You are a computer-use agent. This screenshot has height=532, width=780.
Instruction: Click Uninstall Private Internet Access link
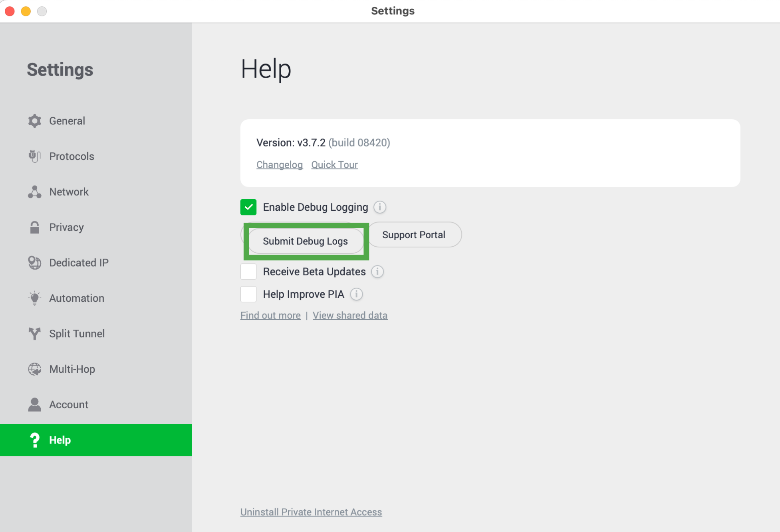311,512
